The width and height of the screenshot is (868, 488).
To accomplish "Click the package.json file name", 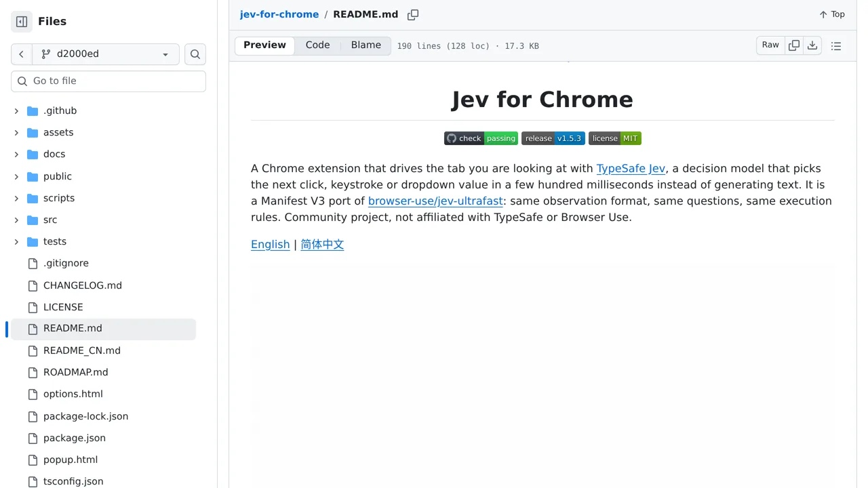I will (75, 439).
